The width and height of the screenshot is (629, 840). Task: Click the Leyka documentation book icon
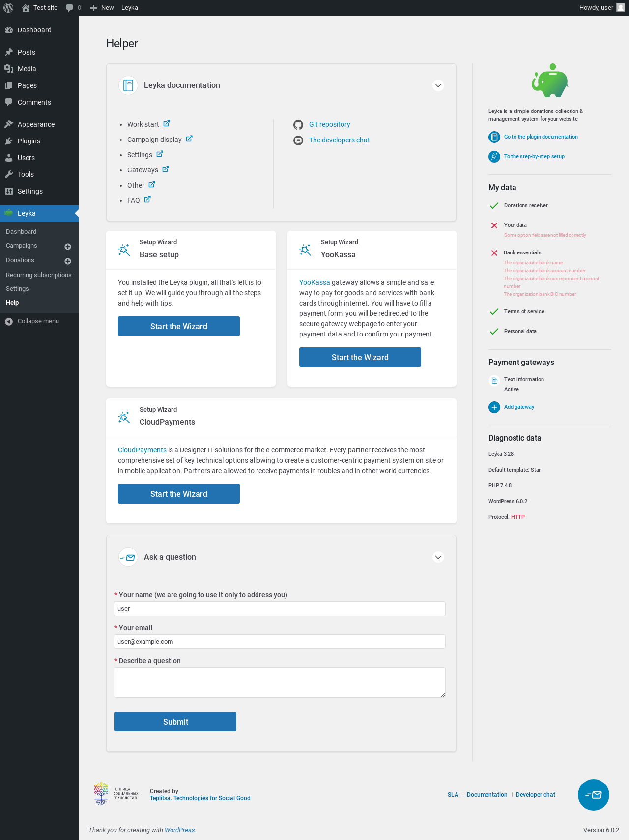(128, 85)
